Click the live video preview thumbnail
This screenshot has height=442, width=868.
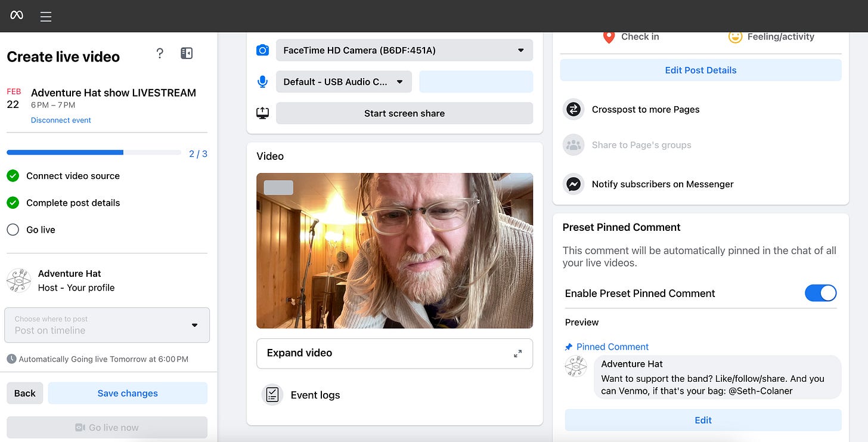coord(395,251)
